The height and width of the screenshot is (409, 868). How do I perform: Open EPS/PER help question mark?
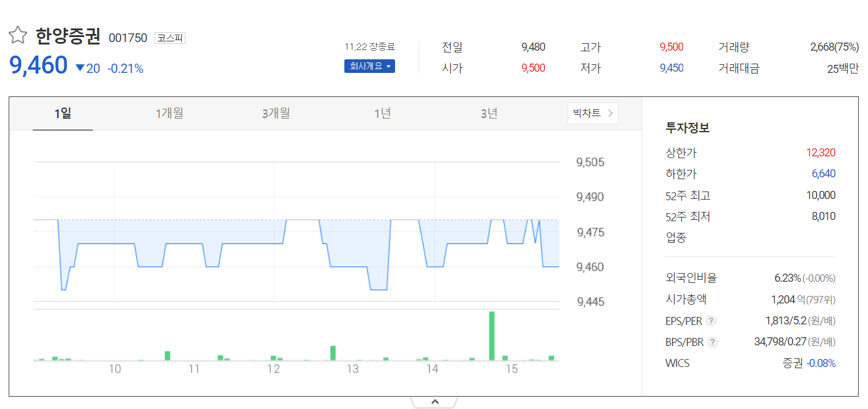[x=712, y=321]
